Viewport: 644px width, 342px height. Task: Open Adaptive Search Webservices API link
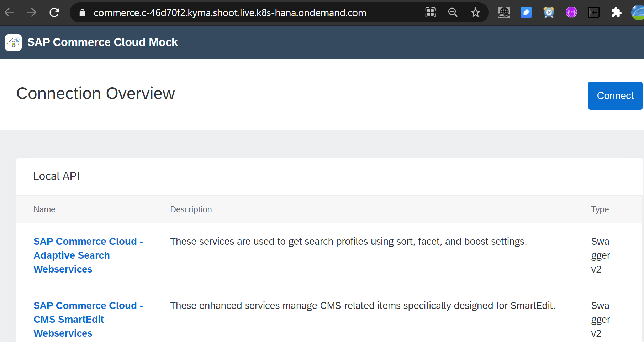pos(88,255)
